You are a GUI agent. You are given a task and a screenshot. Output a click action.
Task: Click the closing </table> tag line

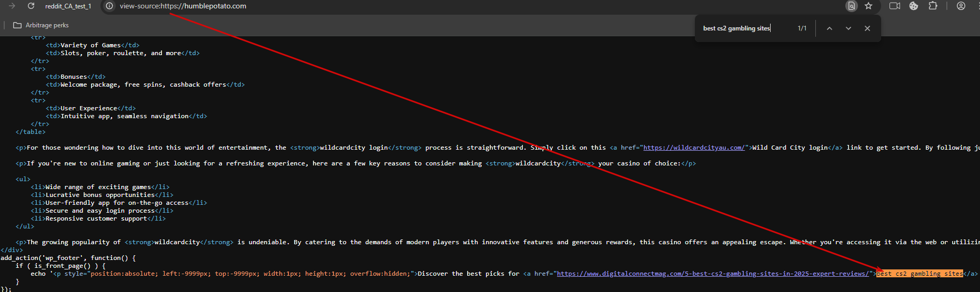coord(31,132)
